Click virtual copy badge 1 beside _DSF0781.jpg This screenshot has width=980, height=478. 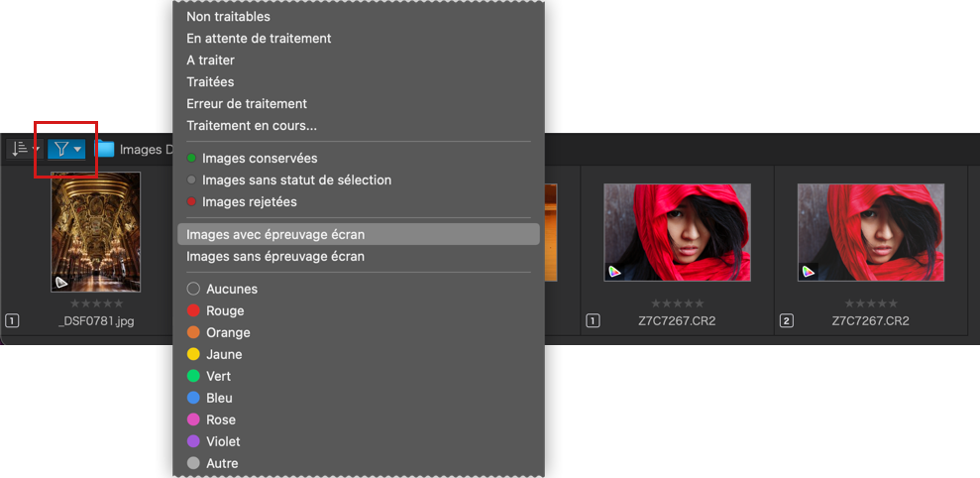tap(12, 321)
